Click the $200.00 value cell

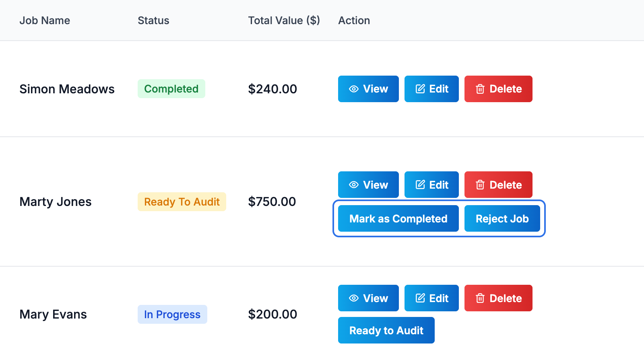pyautogui.click(x=272, y=314)
